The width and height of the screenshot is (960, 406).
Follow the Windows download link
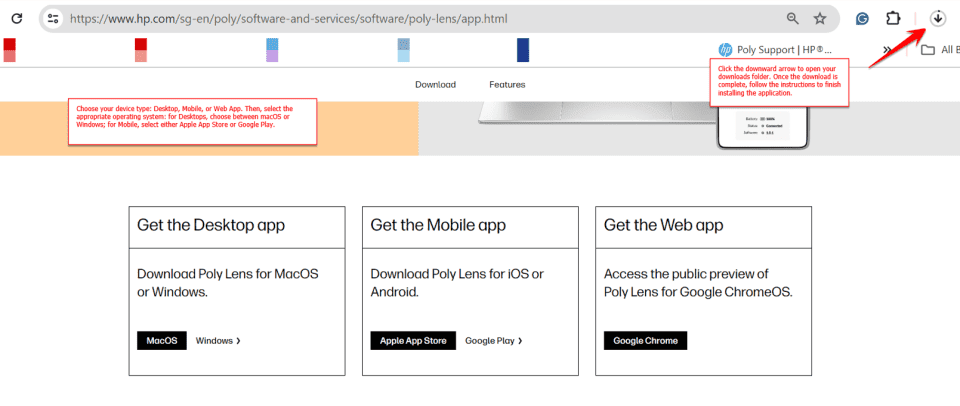[x=218, y=341]
